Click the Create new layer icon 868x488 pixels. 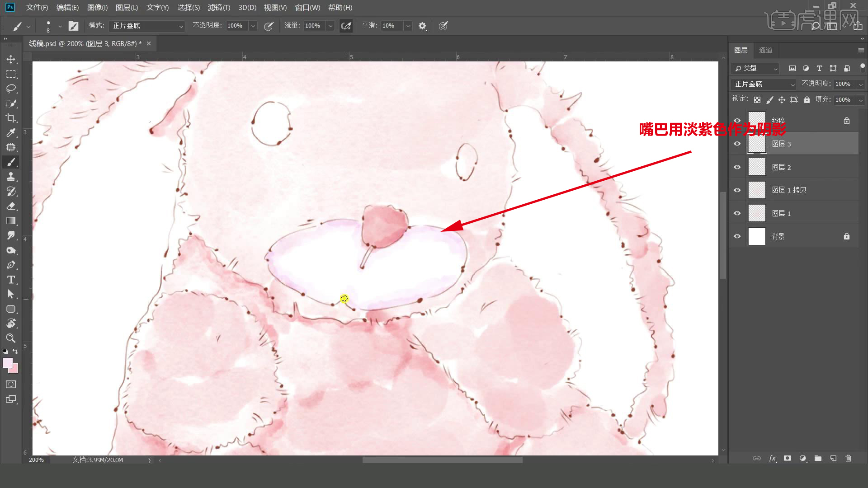(833, 458)
